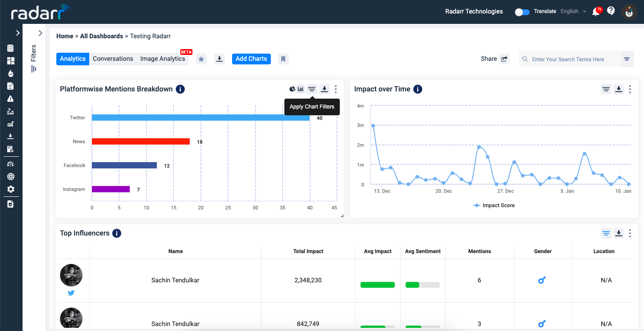Click first Sachin Tendulkar profile picture
644x331 pixels.
click(71, 275)
